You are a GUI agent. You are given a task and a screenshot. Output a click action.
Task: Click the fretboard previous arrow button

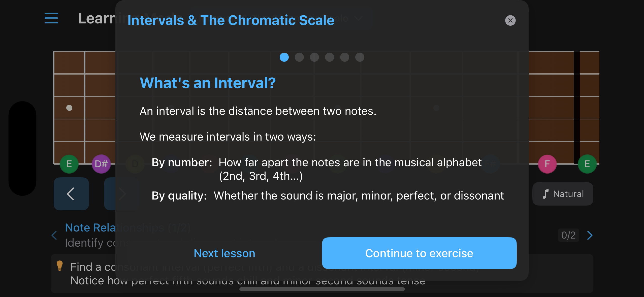coord(71,194)
